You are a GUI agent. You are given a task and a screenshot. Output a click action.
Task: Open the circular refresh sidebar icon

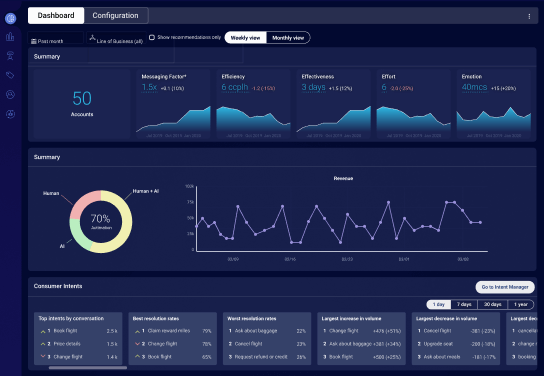tap(10, 114)
